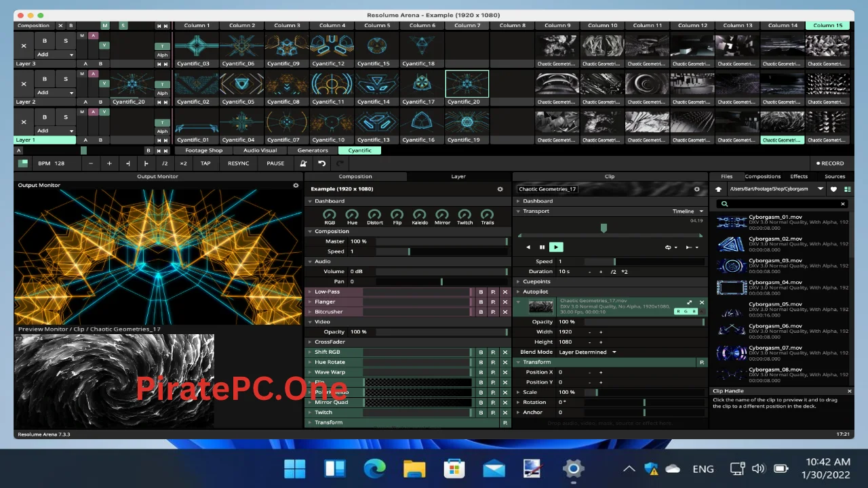Switch to the Layer panel tab
Screen dimensions: 868x488
point(458,176)
